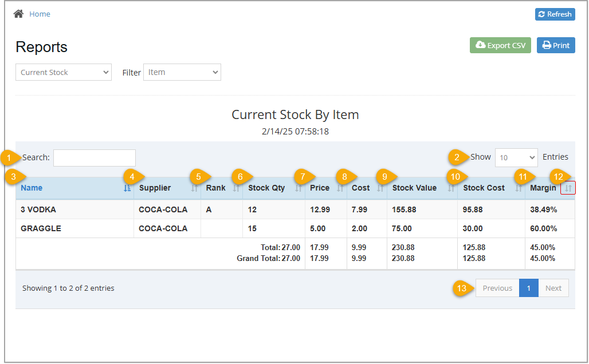589x364 pixels.
Task: Click the sort arrows next to Rank
Action: point(236,188)
